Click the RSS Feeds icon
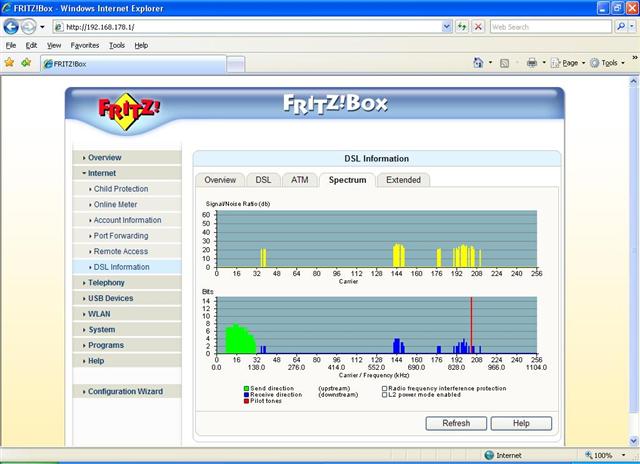The image size is (640, 464). (504, 63)
